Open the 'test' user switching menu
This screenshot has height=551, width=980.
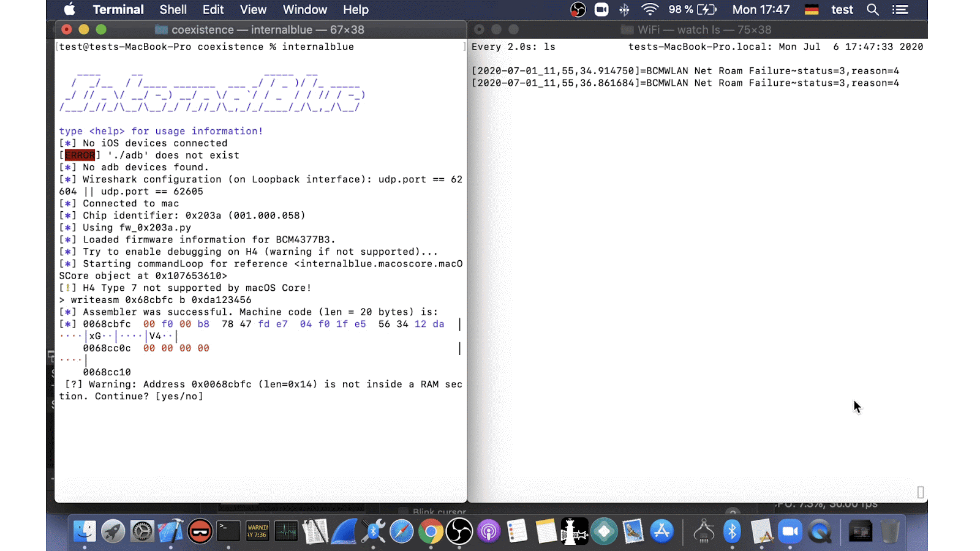842,10
